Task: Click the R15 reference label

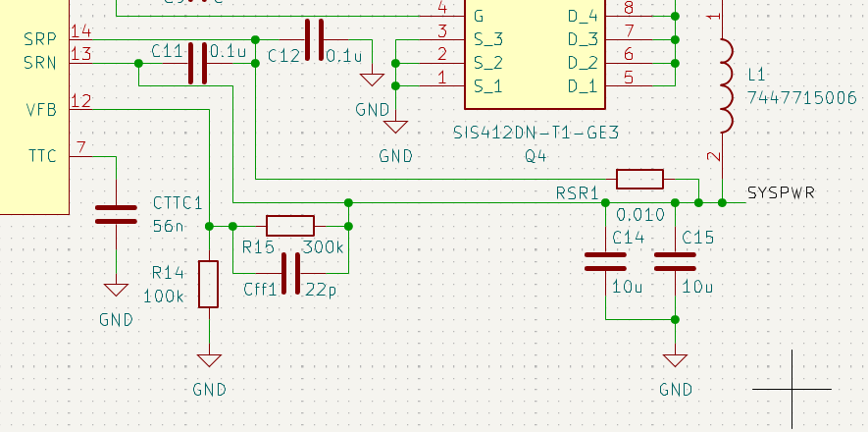Action: (x=259, y=247)
